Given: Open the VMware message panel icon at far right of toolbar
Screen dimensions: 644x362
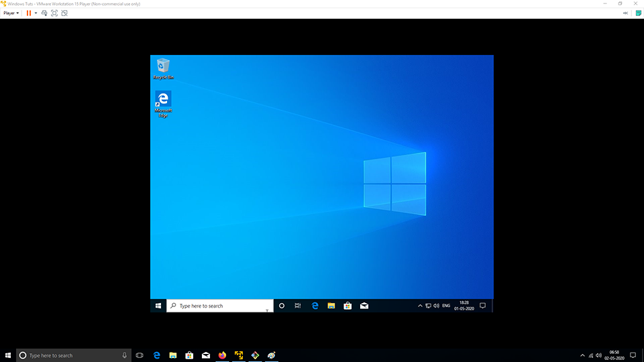Looking at the screenshot, I should [638, 13].
